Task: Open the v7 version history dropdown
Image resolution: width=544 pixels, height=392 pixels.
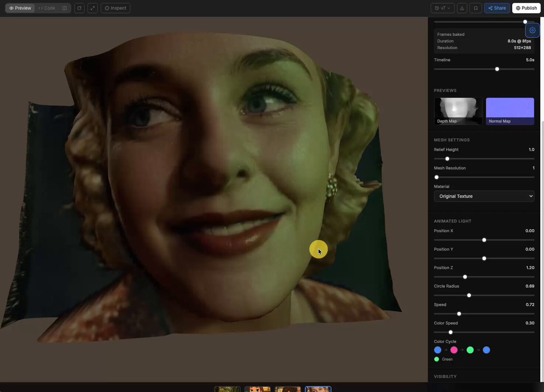Action: [442, 8]
